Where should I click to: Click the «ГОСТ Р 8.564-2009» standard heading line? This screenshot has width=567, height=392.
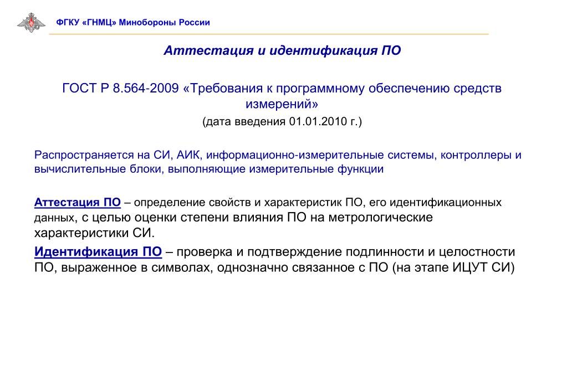pos(282,88)
